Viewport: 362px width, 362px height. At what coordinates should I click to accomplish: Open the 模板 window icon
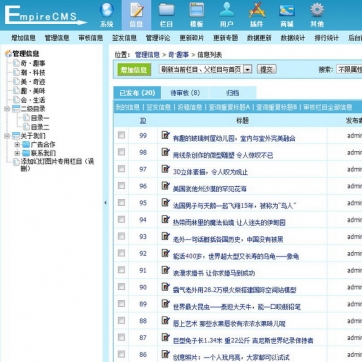point(197,10)
